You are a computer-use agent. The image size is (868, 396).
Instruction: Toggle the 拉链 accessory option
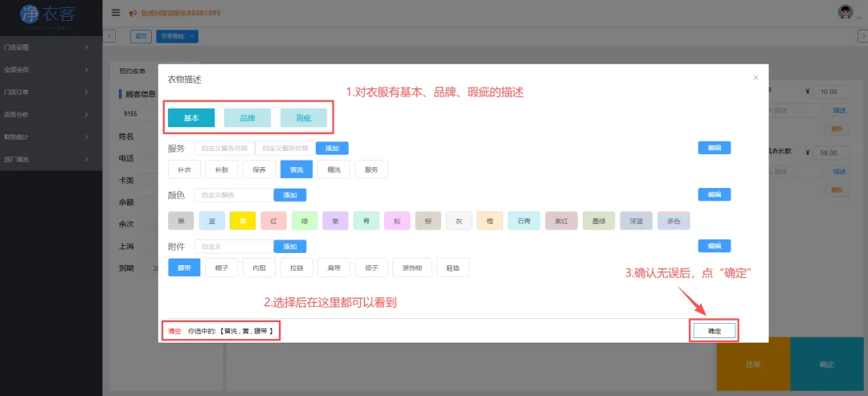pyautogui.click(x=296, y=267)
